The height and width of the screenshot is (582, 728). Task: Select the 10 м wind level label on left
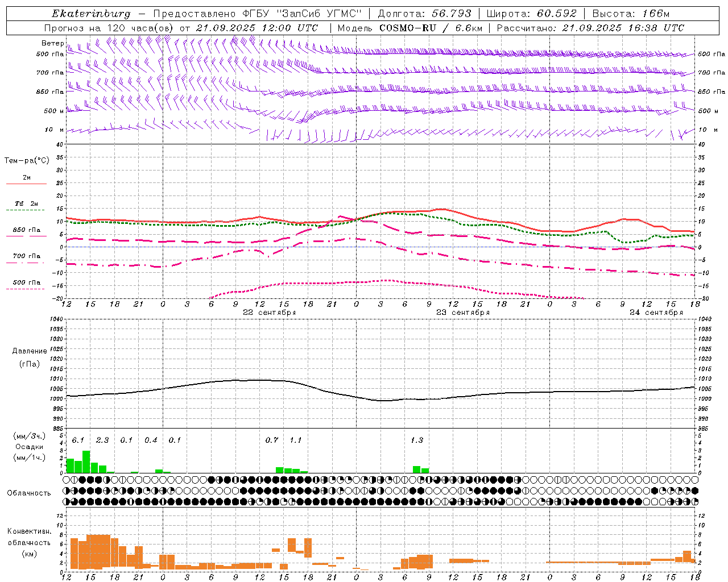click(54, 130)
